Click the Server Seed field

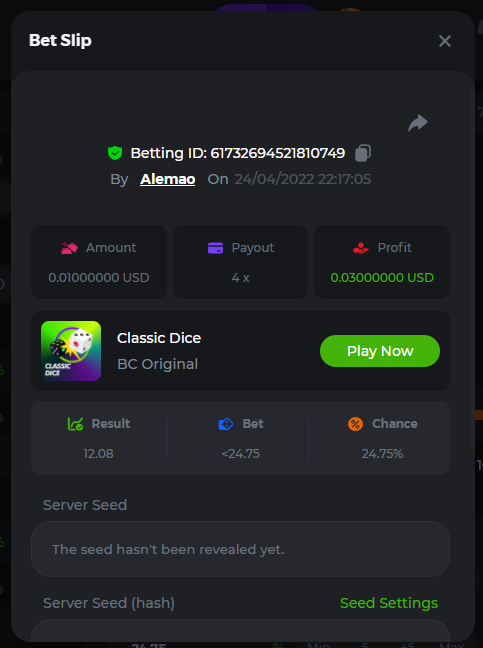(x=240, y=549)
